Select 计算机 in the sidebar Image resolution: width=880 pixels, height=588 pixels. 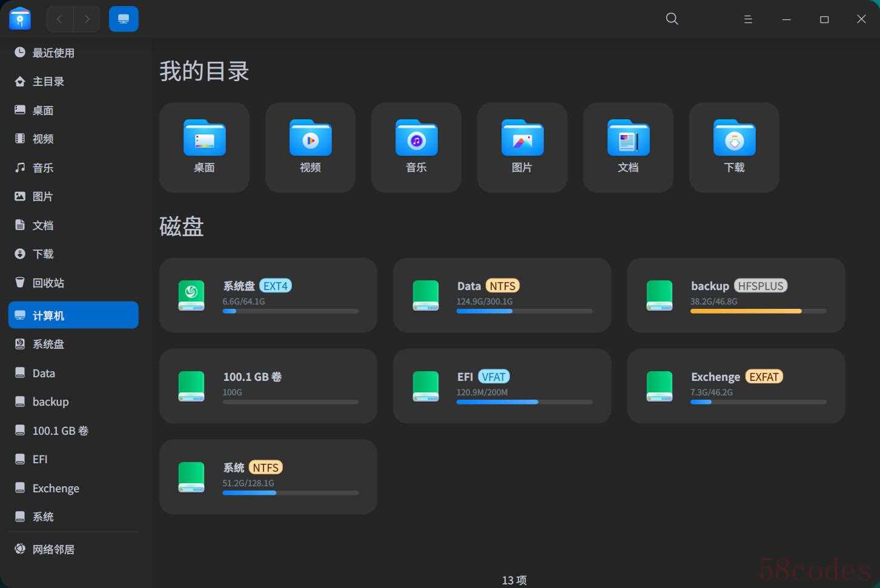73,315
